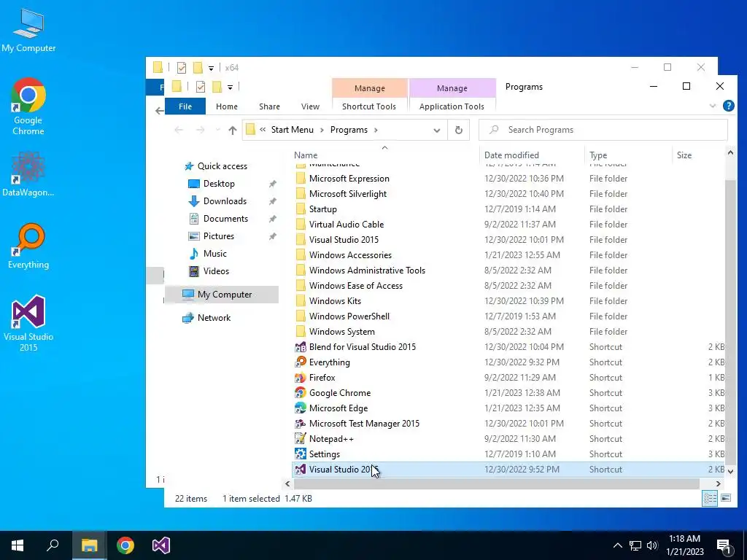Open recent locations dropdown arrow
The height and width of the screenshot is (560, 747).
217,130
